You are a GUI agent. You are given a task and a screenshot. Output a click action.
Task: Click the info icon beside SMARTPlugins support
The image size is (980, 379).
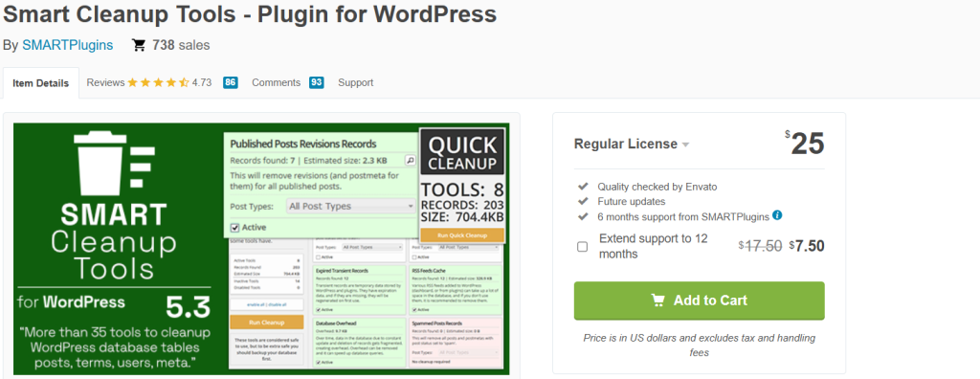click(x=777, y=215)
